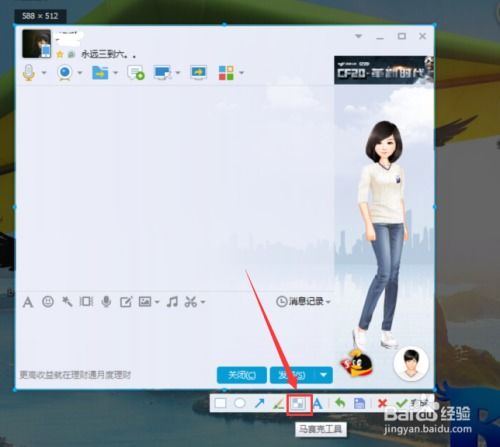This screenshot has width=500, height=447.
Task: Open the colorful apps grid icon
Action: tap(226, 72)
